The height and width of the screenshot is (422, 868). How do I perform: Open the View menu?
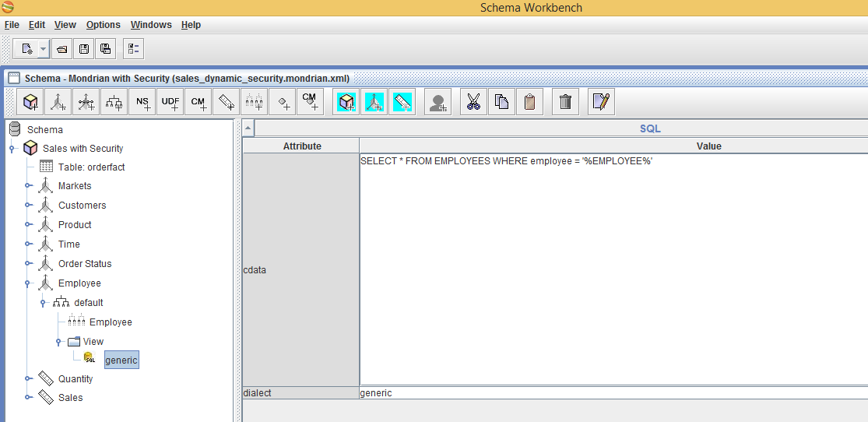point(65,25)
